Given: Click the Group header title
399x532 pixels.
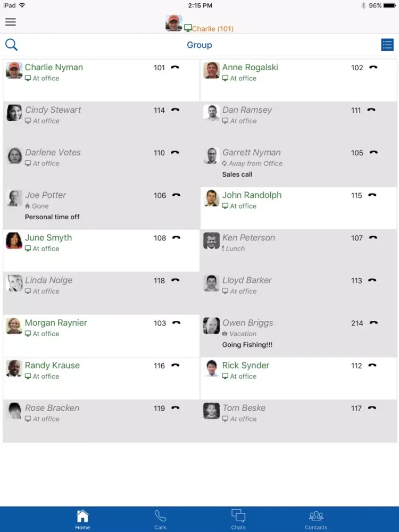Looking at the screenshot, I should click(199, 45).
